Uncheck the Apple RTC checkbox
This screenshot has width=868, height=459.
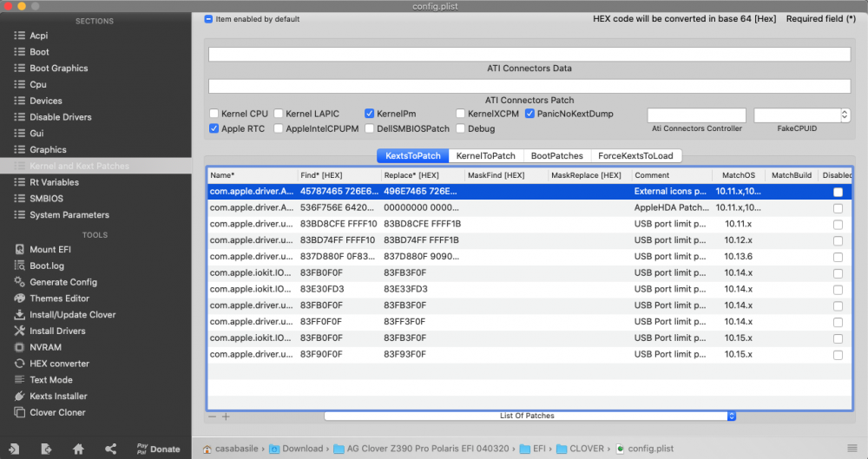pos(214,128)
